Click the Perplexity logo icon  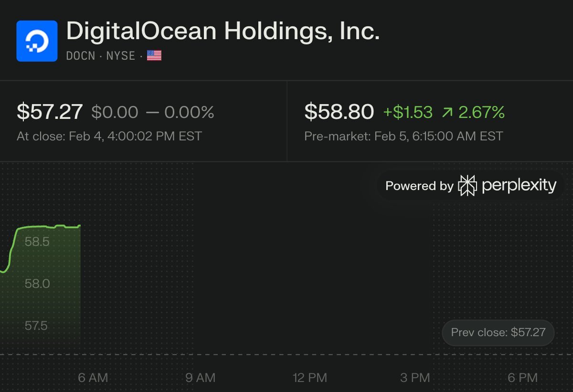click(x=467, y=186)
